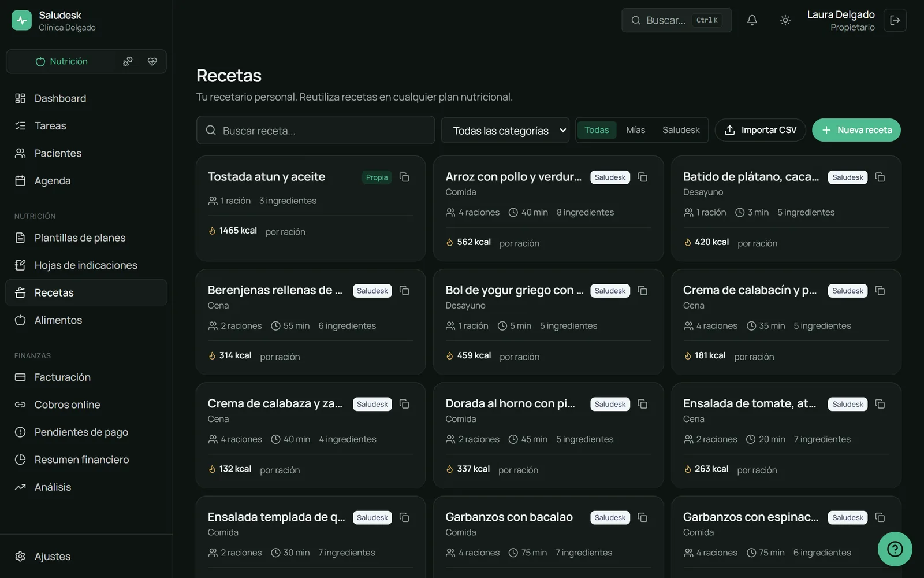Open the help question mark bubble
Viewport: 924px width, 578px height.
(895, 549)
